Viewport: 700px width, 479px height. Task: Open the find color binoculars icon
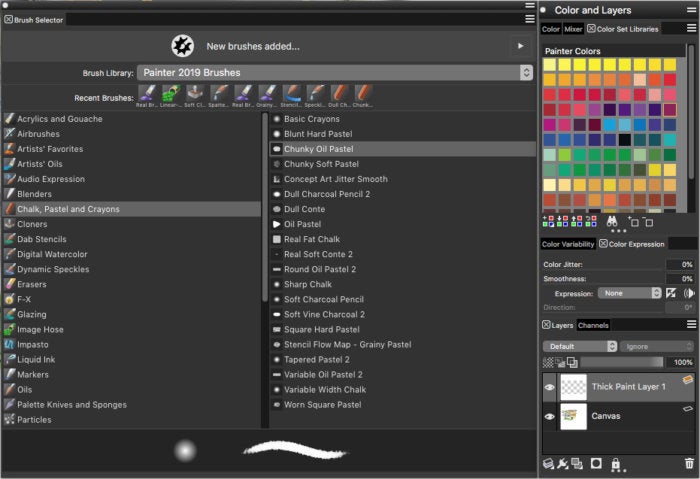[x=612, y=221]
